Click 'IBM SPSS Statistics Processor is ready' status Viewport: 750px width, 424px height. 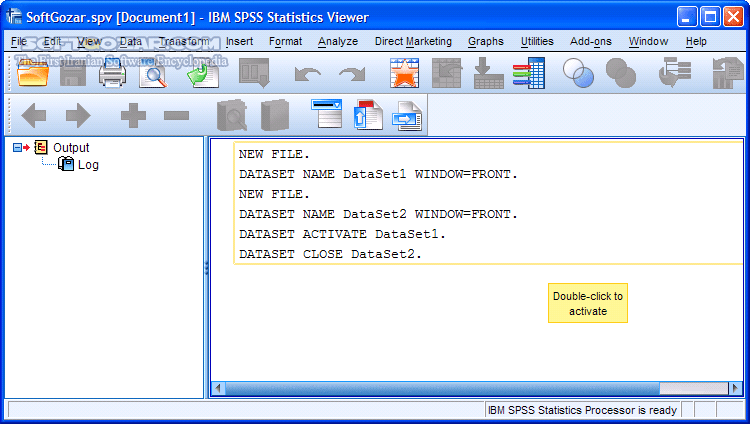[582, 410]
